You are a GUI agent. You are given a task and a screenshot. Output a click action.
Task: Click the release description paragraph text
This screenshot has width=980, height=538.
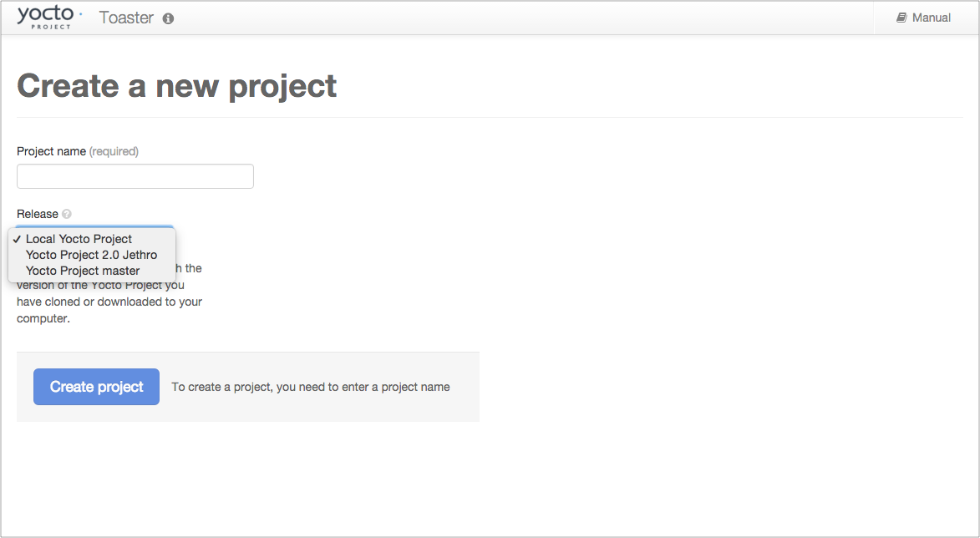[109, 302]
